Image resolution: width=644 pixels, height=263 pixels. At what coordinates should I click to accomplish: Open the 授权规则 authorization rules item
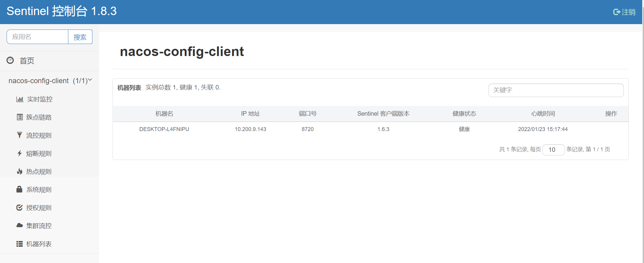tap(39, 208)
